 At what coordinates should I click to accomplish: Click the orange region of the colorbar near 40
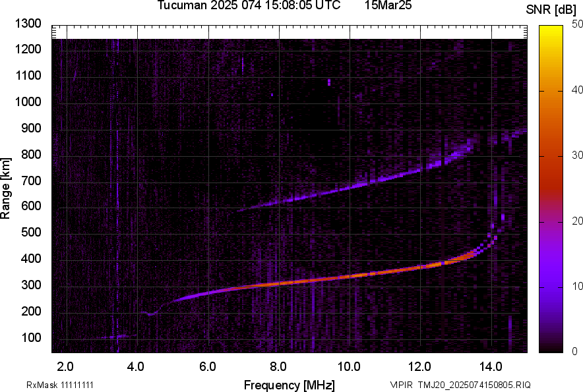point(551,90)
